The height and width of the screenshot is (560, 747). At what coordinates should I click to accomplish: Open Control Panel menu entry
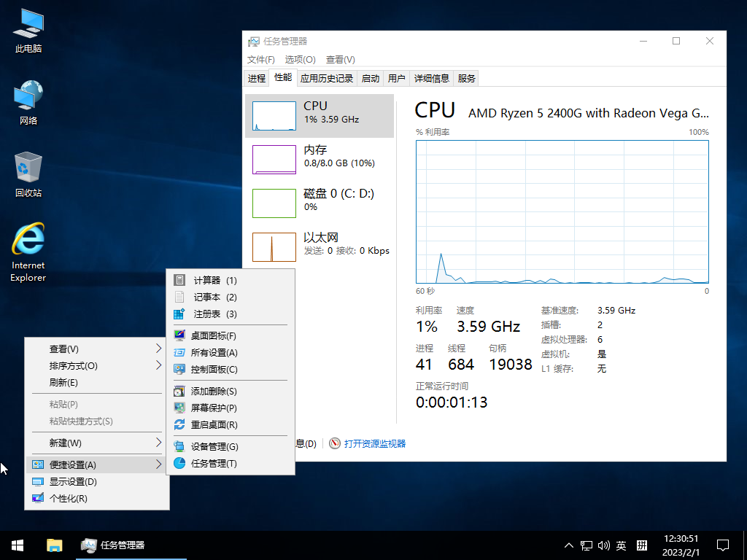(x=214, y=370)
